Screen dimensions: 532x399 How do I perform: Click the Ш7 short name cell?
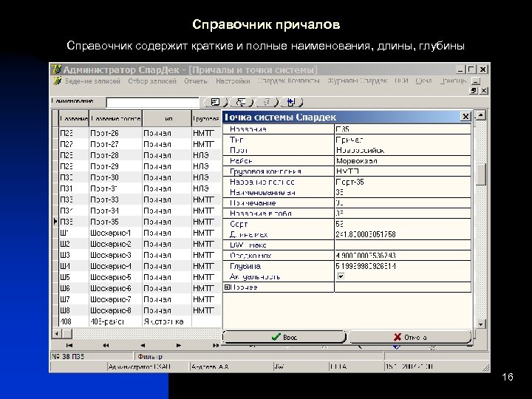pyautogui.click(x=74, y=299)
